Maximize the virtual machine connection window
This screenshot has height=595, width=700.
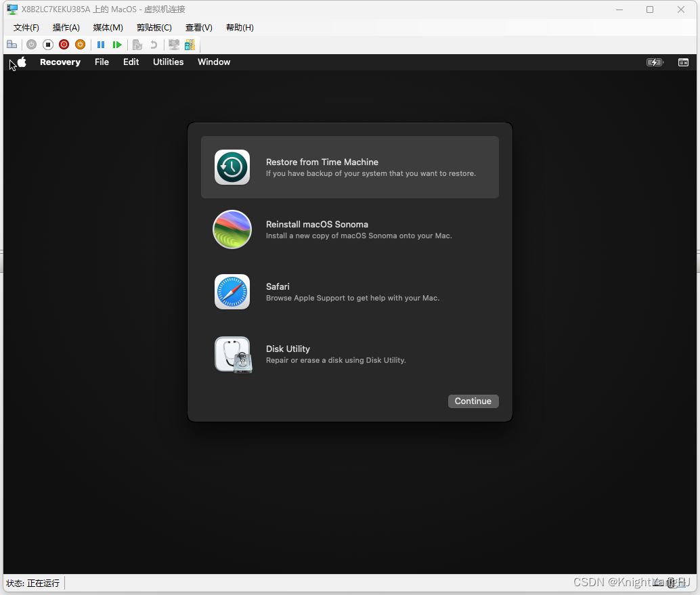[650, 9]
